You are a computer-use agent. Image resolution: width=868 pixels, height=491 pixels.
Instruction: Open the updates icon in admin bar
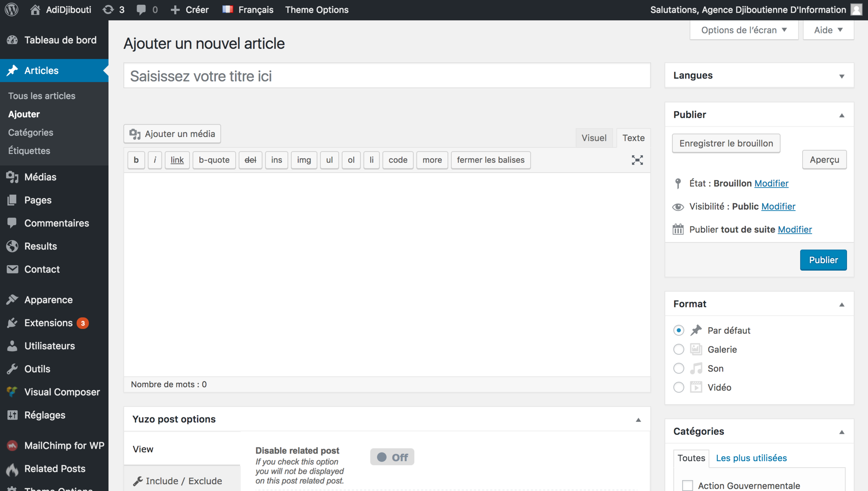coord(108,9)
